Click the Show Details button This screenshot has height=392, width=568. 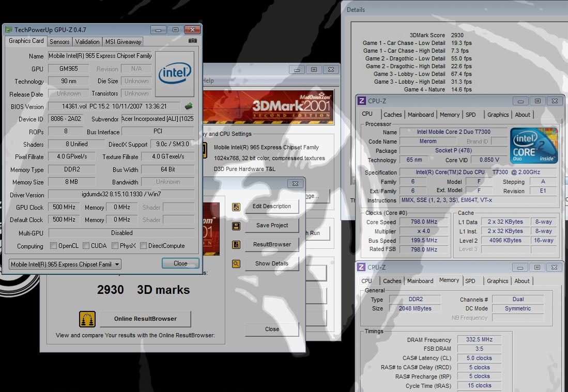click(272, 263)
